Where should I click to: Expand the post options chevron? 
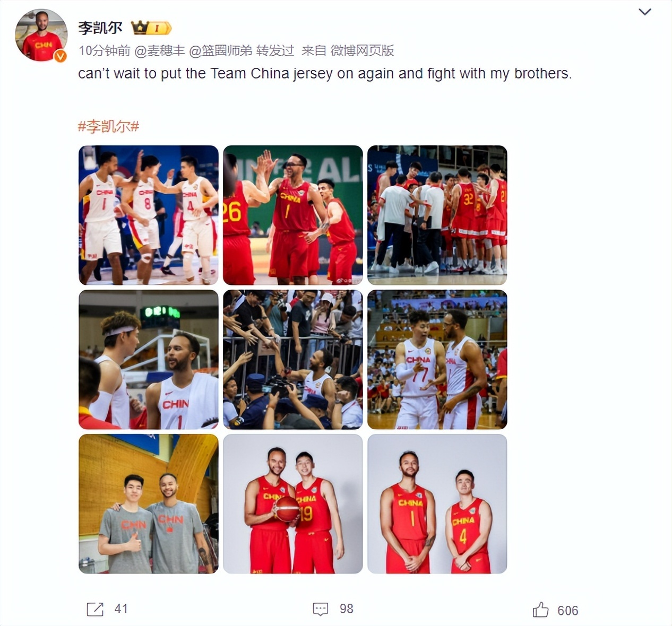pyautogui.click(x=644, y=12)
